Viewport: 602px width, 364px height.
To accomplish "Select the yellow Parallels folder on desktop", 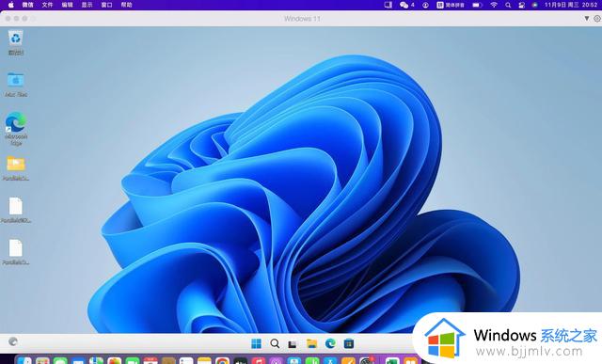I will click(x=16, y=167).
